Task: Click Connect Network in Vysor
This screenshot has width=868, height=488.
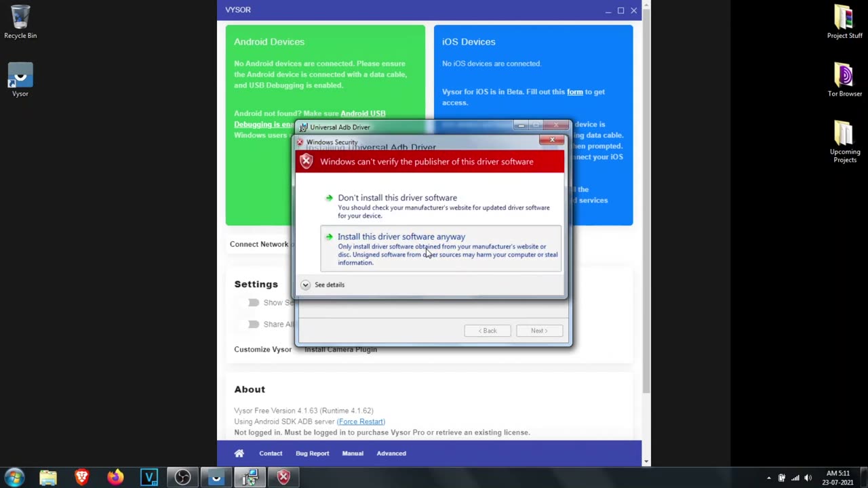Action: 259,244
